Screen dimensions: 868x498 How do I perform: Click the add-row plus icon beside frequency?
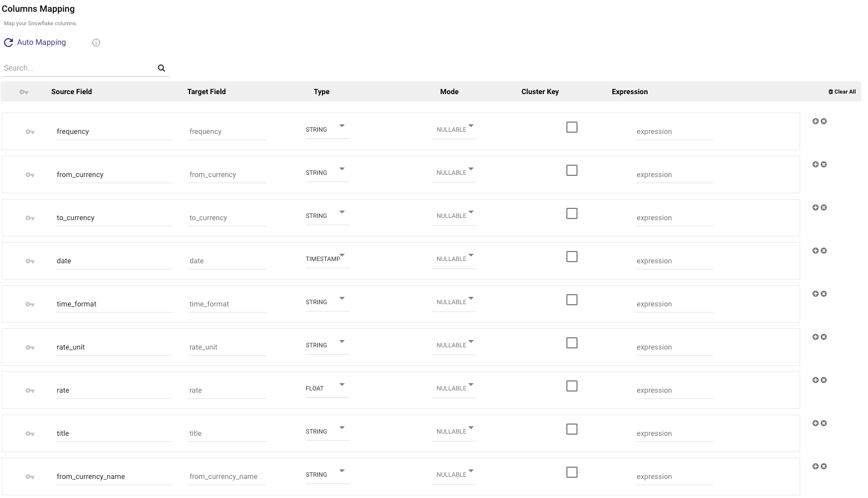815,122
